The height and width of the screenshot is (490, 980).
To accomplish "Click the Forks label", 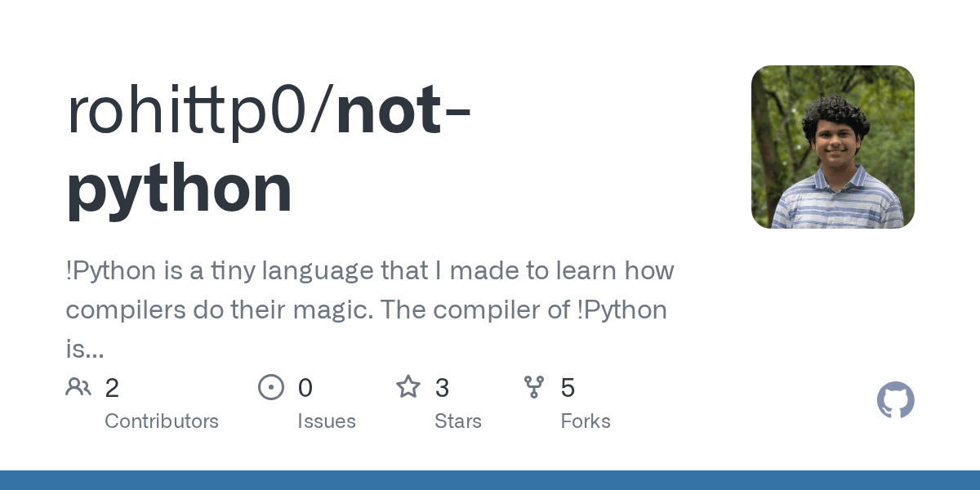I will click(x=586, y=421).
